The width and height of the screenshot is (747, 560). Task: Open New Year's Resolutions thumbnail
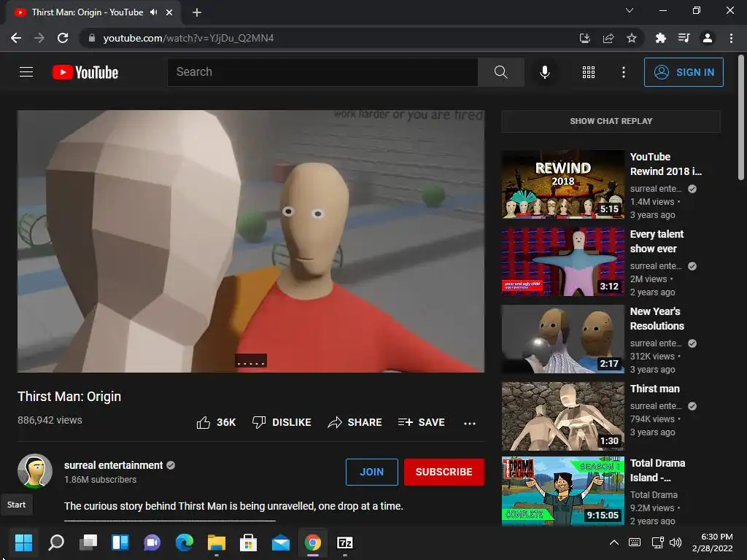[x=562, y=339]
